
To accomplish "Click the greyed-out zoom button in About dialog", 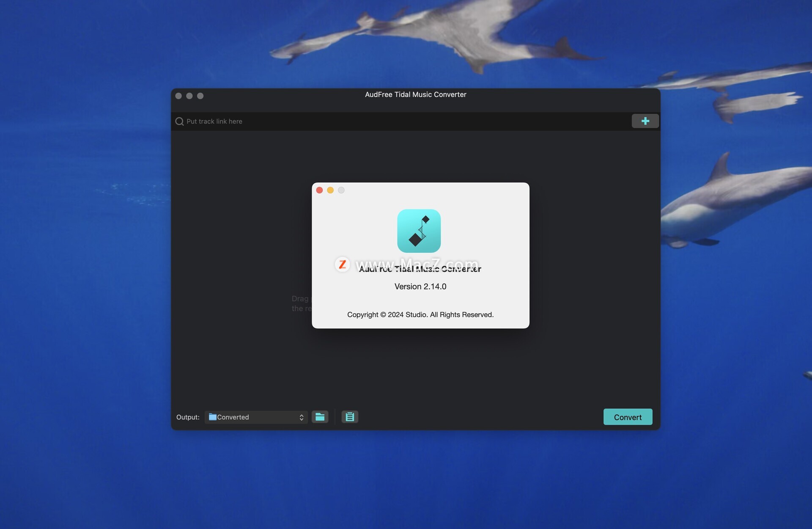I will coord(341,190).
